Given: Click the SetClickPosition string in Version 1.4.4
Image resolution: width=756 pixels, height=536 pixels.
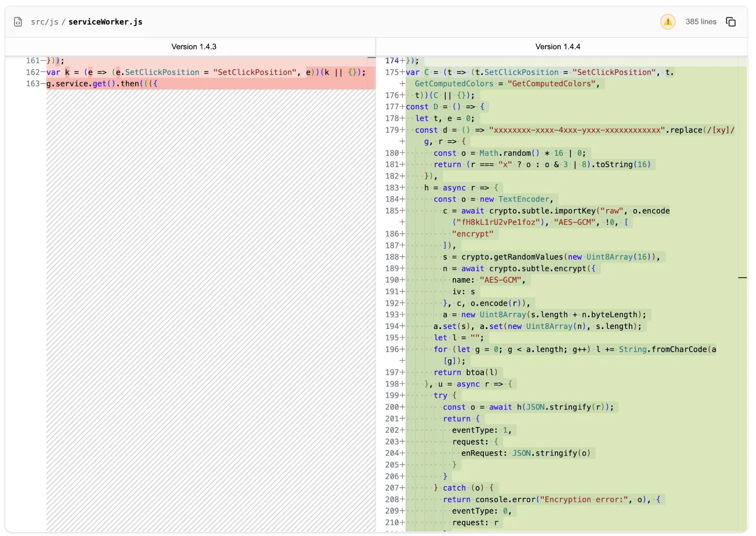Looking at the screenshot, I should click(614, 72).
